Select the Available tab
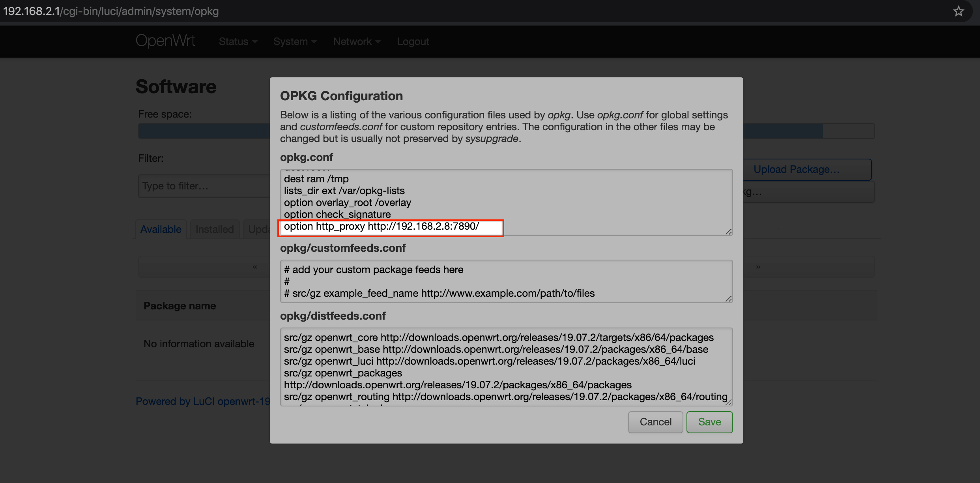The width and height of the screenshot is (980, 483). [x=161, y=229]
